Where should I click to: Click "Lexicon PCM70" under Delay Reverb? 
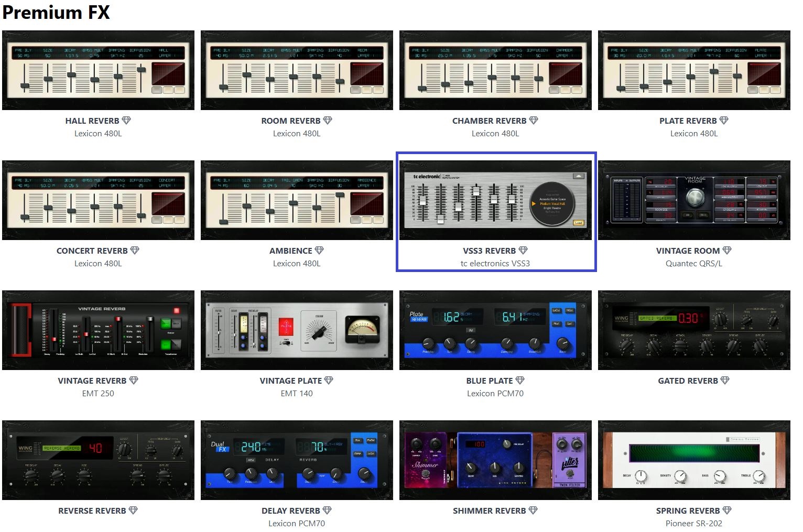coord(297,524)
